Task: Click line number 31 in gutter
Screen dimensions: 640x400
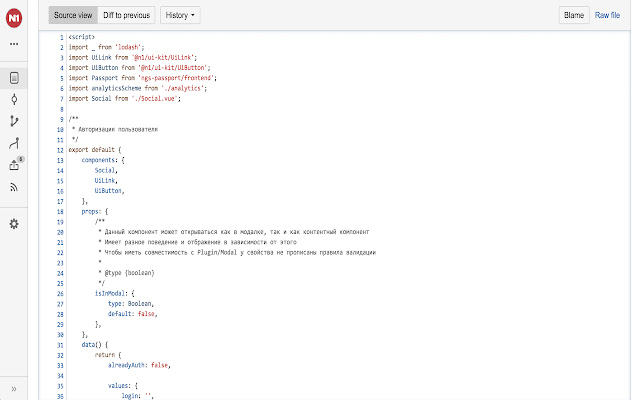Action: coord(60,345)
